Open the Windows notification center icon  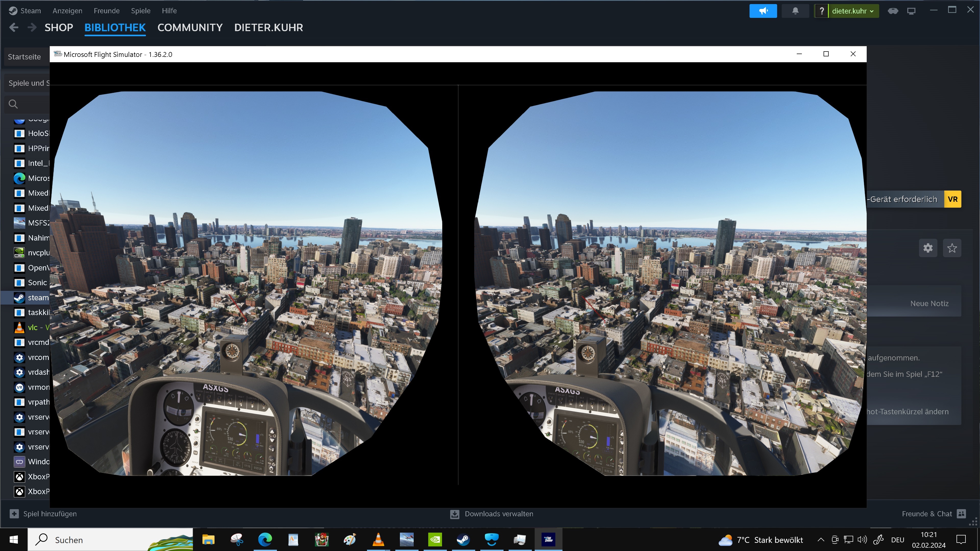click(x=961, y=540)
